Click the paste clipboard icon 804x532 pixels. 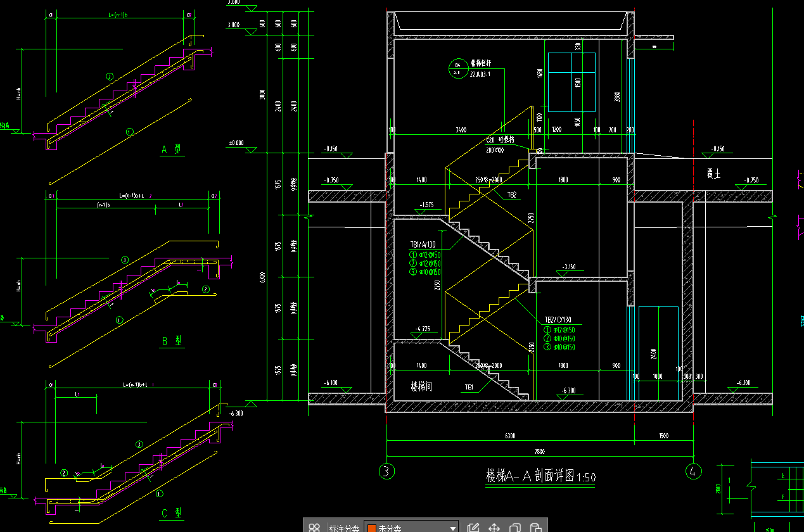coord(535,527)
